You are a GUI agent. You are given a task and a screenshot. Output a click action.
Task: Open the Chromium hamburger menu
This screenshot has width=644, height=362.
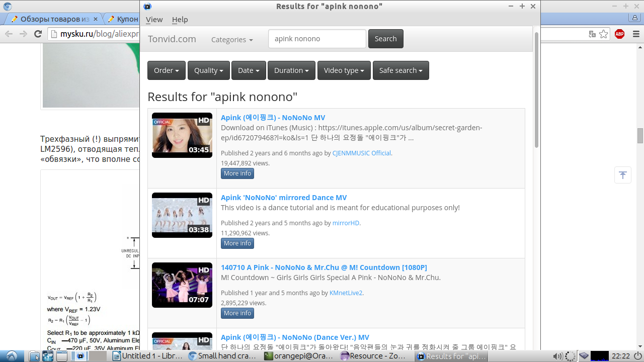(636, 34)
